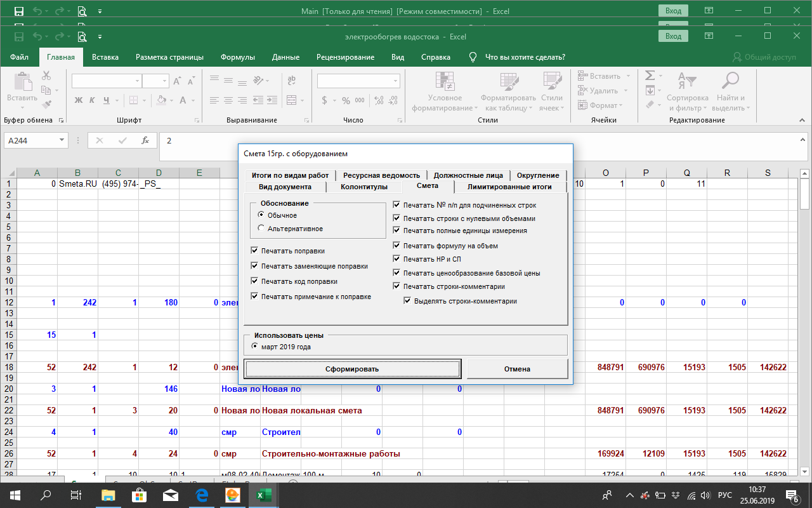
Task: Toggle Выделять строки-комментарии checkbox
Action: [x=407, y=301]
